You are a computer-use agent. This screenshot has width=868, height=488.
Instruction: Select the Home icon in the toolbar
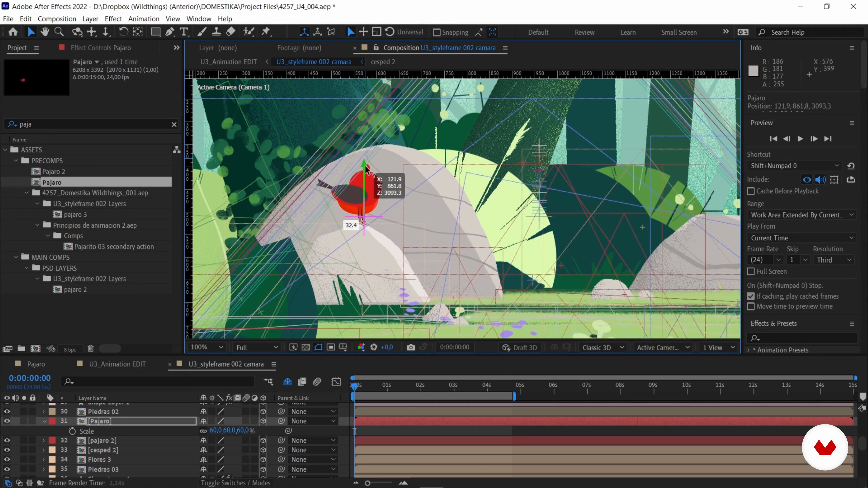[x=13, y=32]
